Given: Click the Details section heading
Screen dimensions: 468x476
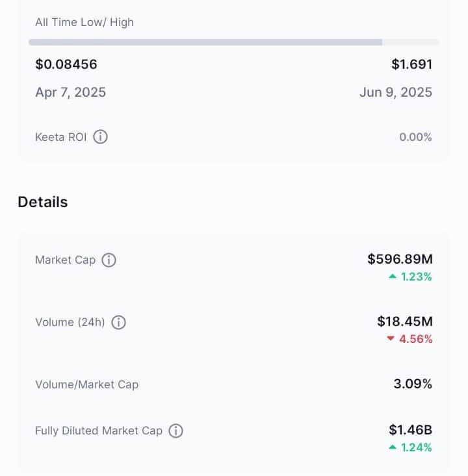Looking at the screenshot, I should (43, 202).
